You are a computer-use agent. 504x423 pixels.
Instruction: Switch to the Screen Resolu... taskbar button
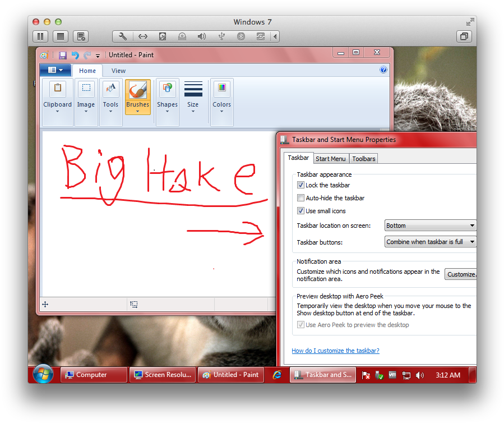point(163,375)
